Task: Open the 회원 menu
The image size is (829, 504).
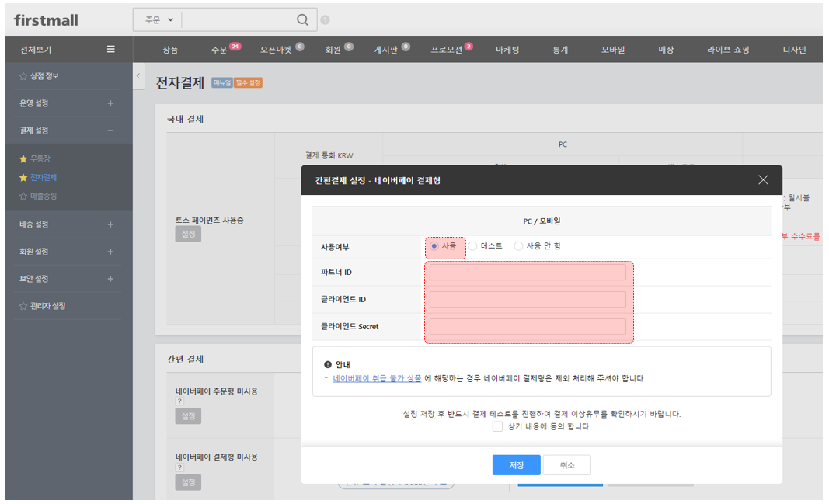Action: pos(333,50)
